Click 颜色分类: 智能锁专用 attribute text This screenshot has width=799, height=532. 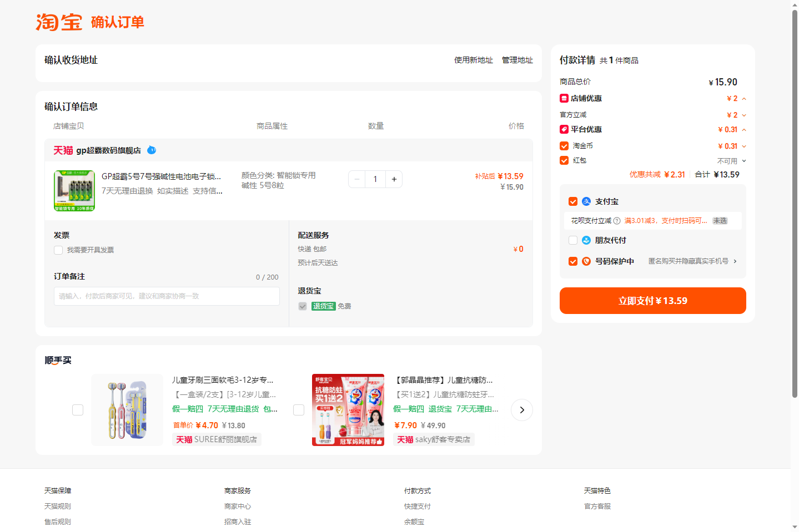click(279, 175)
